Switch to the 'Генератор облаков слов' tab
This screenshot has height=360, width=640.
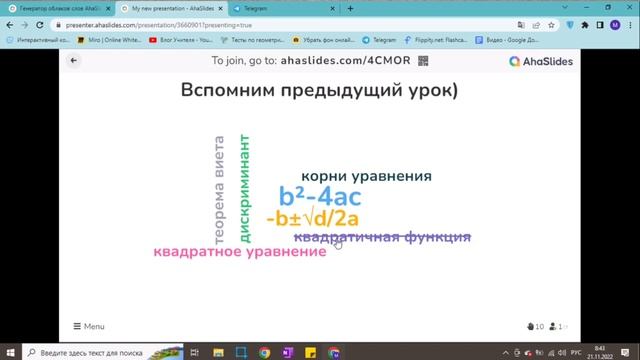pyautogui.click(x=60, y=8)
